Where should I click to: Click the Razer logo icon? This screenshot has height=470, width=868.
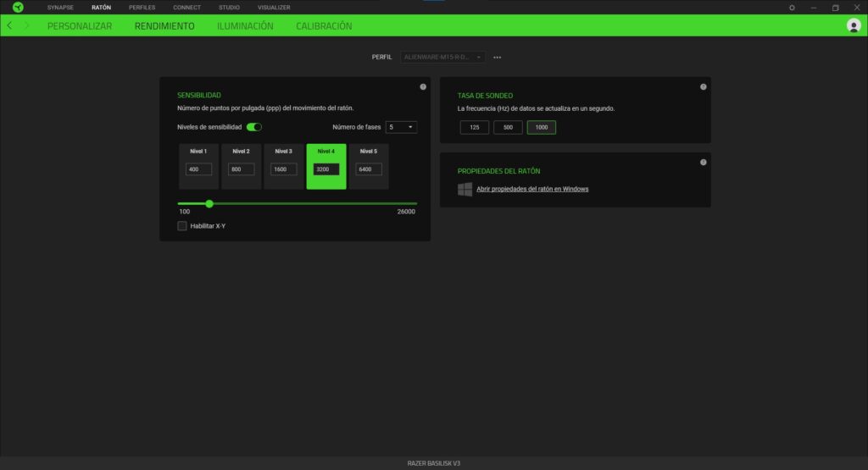pos(18,7)
